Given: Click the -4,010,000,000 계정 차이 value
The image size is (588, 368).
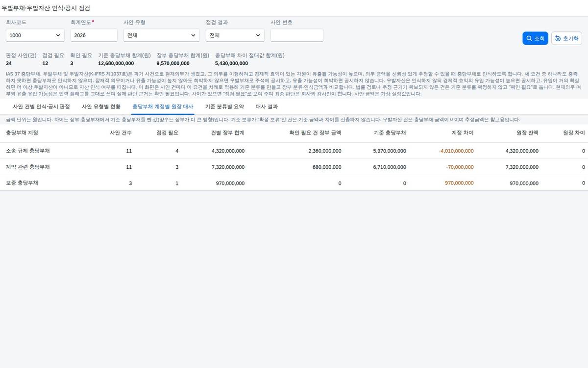Looking at the screenshot, I should coord(456,151).
